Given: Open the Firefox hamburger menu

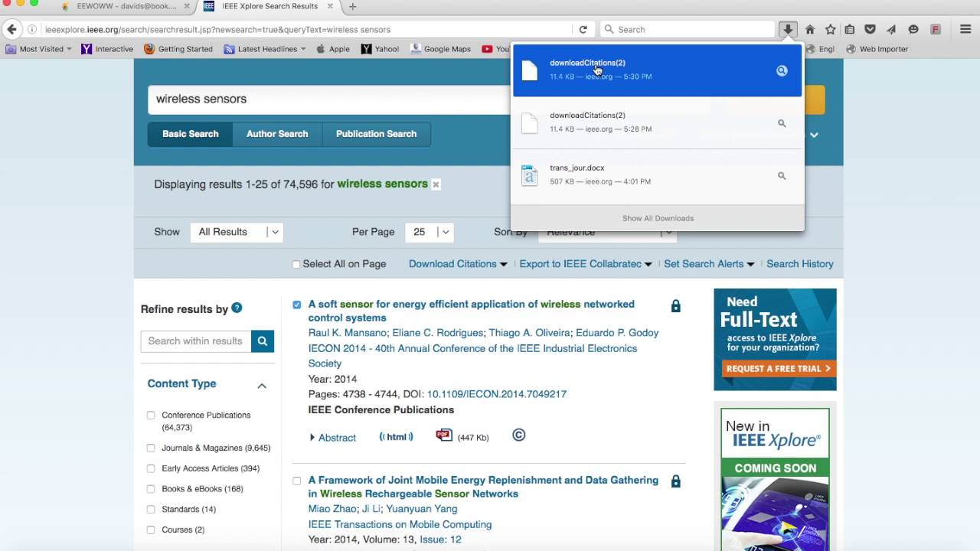Looking at the screenshot, I should (965, 29).
